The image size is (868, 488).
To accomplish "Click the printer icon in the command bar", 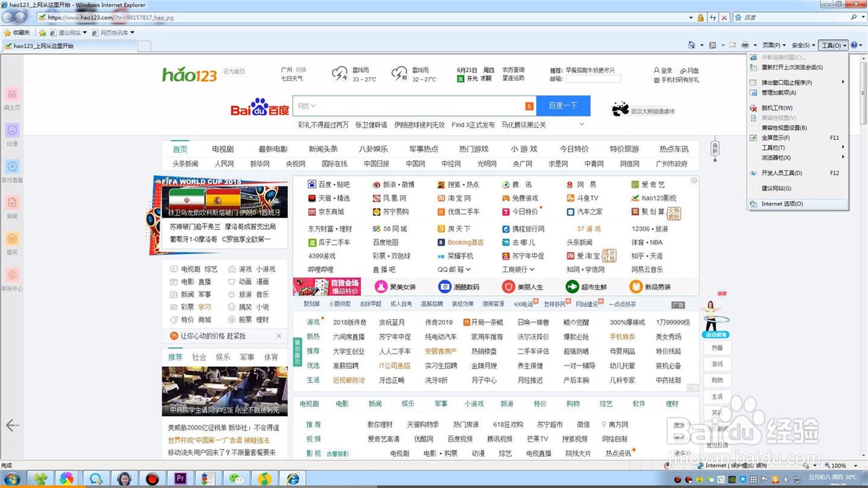I will pos(745,45).
